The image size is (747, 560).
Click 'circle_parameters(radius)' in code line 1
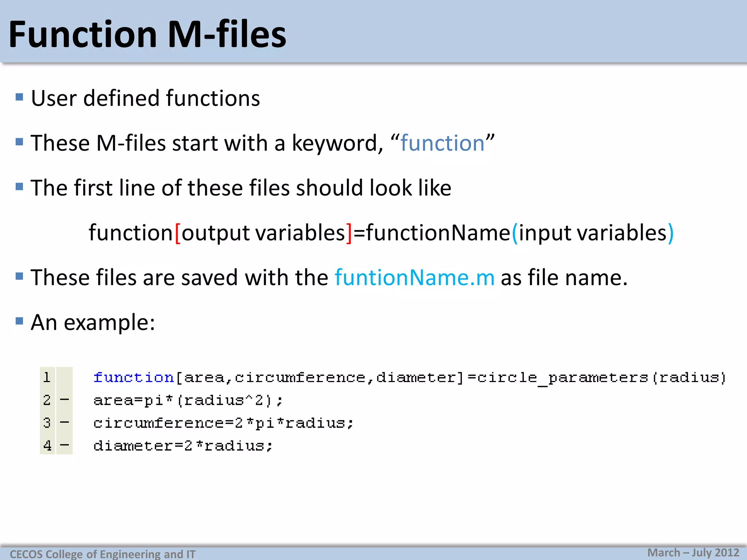point(602,378)
